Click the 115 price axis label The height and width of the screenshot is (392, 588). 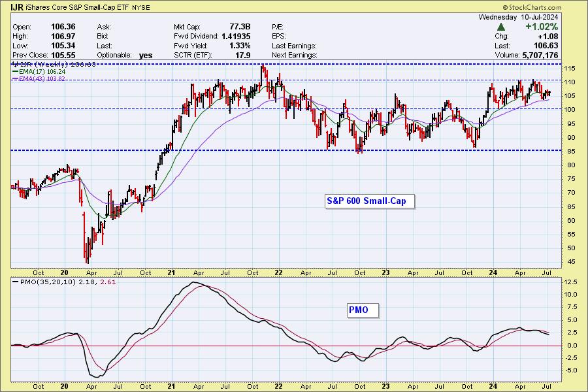[x=570, y=68]
